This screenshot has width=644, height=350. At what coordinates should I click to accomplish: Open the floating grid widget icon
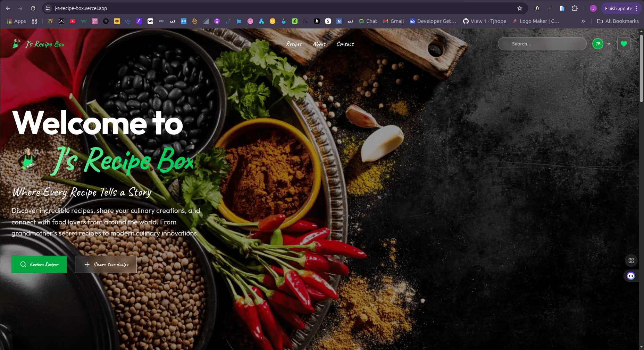pyautogui.click(x=631, y=261)
